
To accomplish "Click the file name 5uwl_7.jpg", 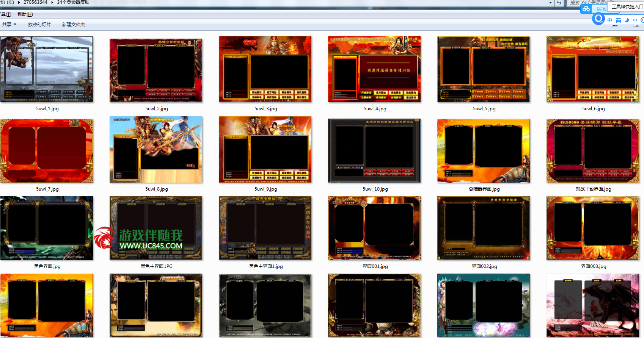I will tap(47, 189).
